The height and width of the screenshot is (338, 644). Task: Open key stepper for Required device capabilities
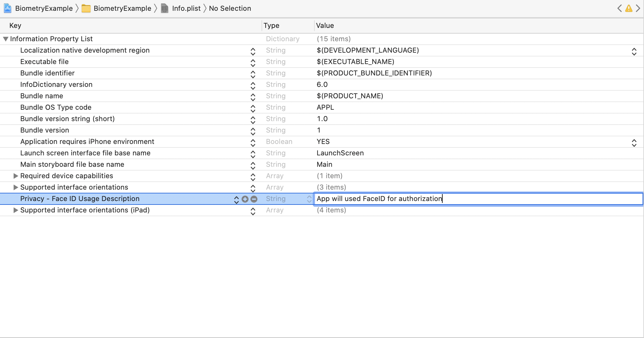[253, 177]
